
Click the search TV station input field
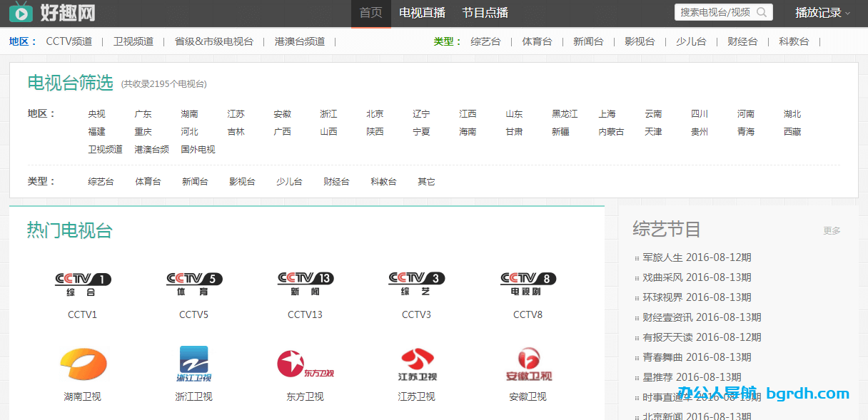pyautogui.click(x=715, y=12)
